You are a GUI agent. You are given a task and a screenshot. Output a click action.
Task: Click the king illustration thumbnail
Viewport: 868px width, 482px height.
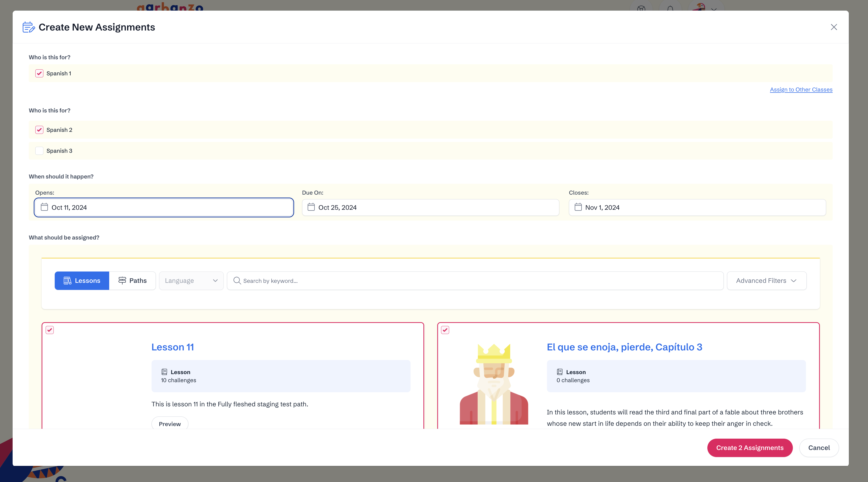(494, 384)
